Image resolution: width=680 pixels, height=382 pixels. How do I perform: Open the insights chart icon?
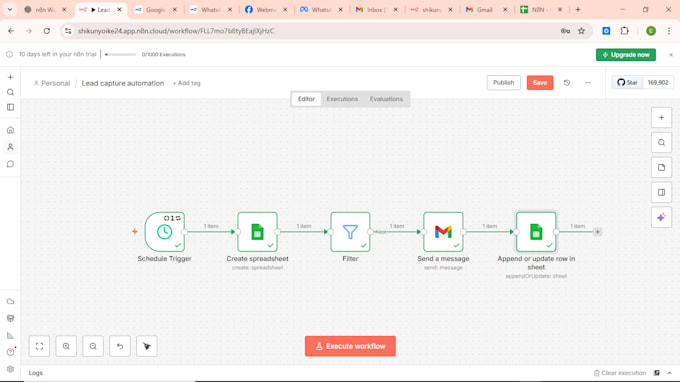click(x=10, y=335)
